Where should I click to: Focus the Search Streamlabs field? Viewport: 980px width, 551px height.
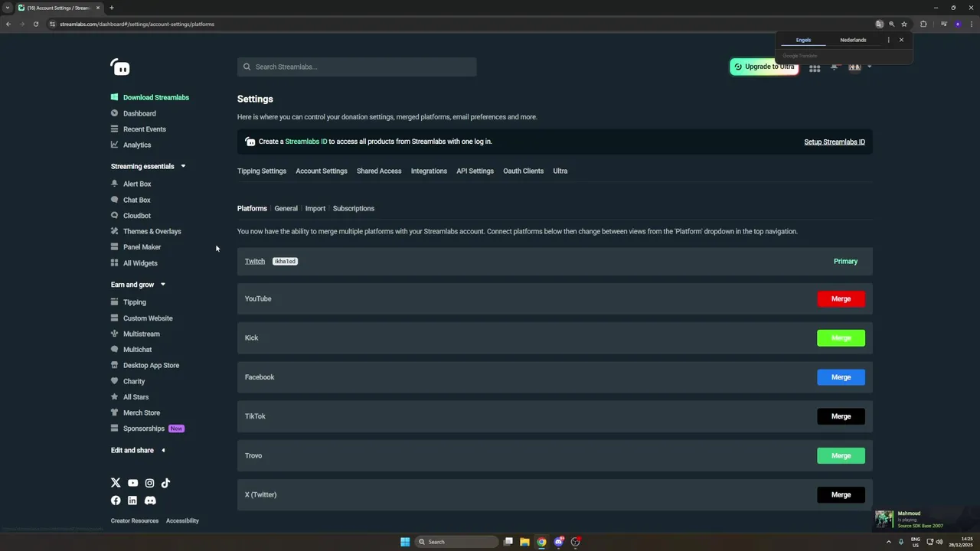tap(357, 67)
